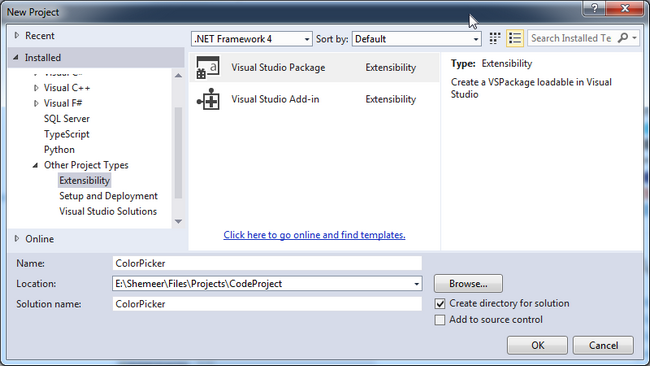Screen dimensions: 650x366
Task: Expand the Visual F# node
Action: [x=36, y=103]
